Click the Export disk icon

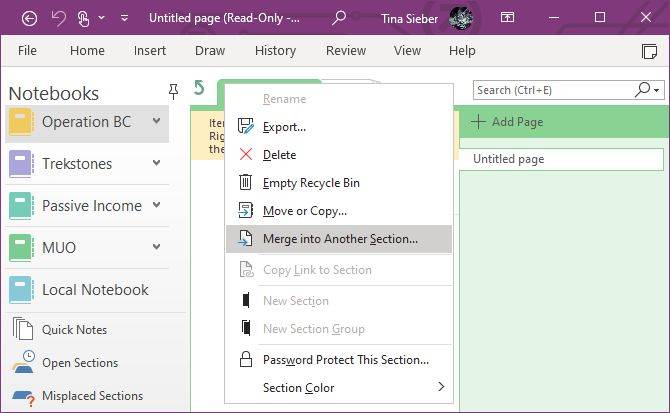(246, 126)
